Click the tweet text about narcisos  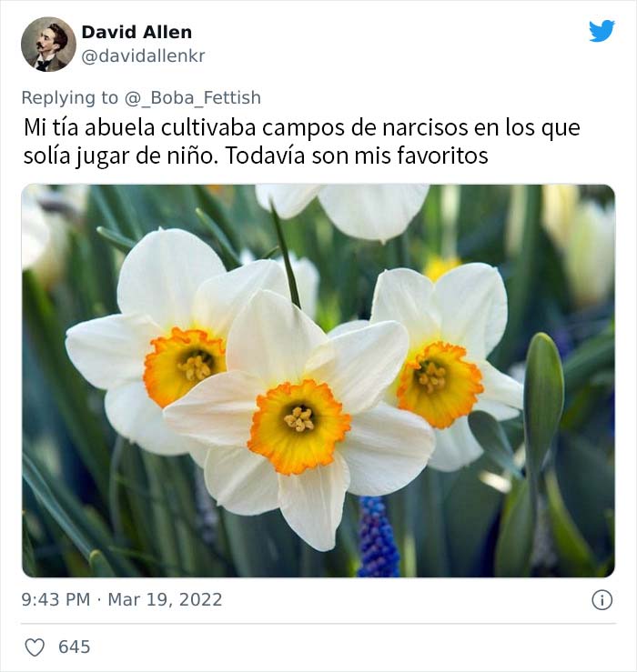301,142
